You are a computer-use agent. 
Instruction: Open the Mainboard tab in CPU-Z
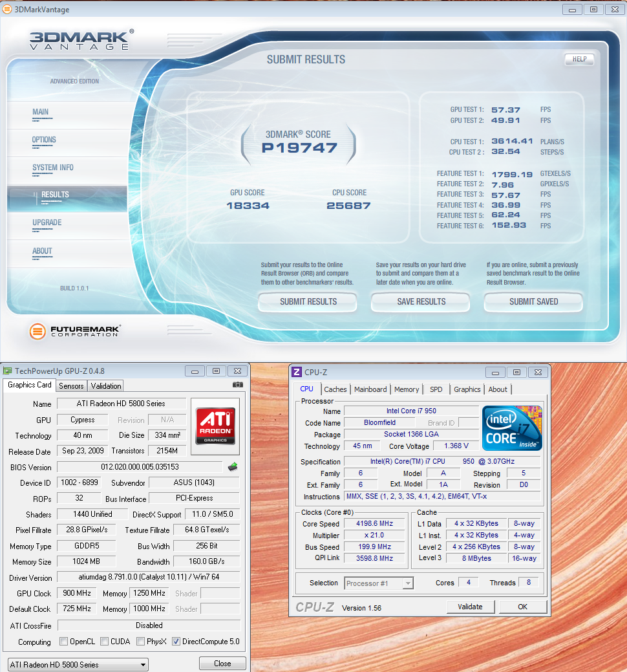[370, 389]
